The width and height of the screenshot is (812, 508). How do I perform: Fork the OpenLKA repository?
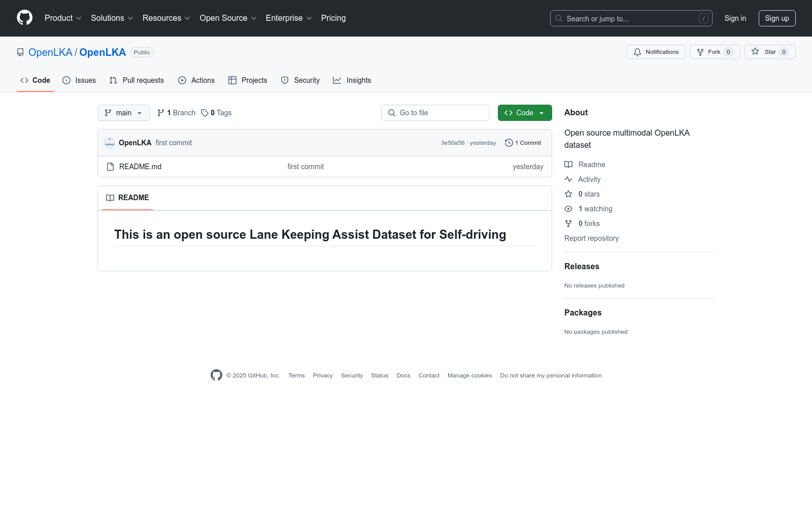pos(715,52)
